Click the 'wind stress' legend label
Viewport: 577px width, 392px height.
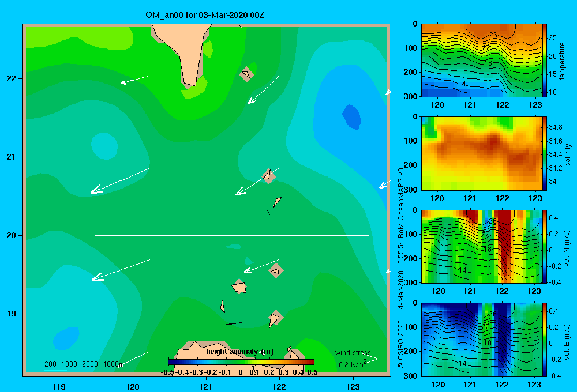pyautogui.click(x=353, y=352)
